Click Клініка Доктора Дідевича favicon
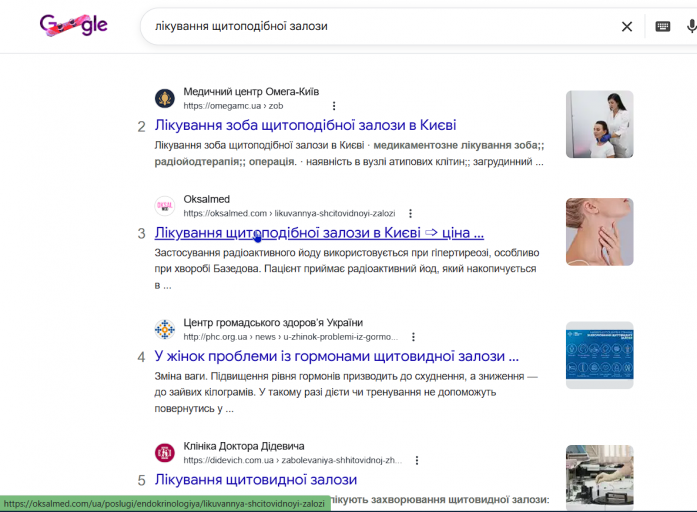Viewport: 697px width, 512px height. (x=164, y=453)
